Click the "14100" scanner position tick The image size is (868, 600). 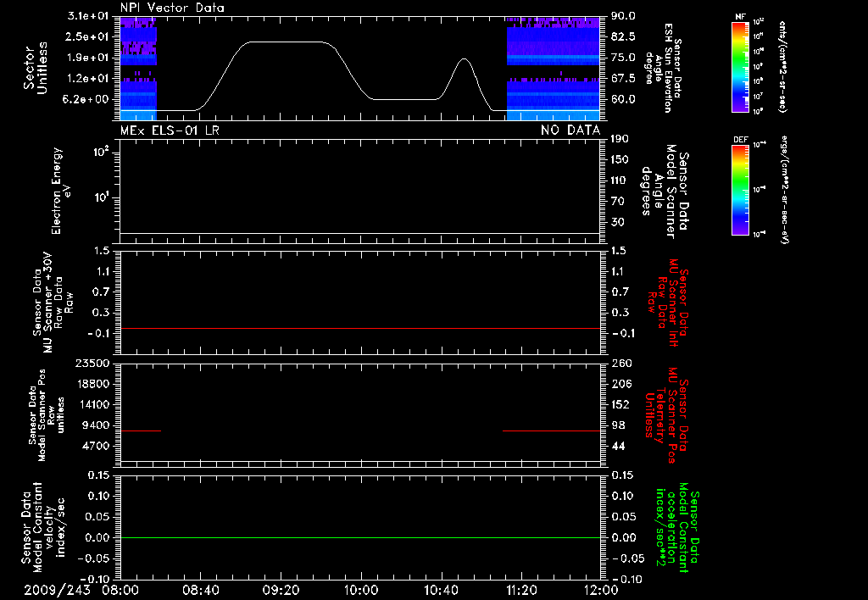point(92,404)
